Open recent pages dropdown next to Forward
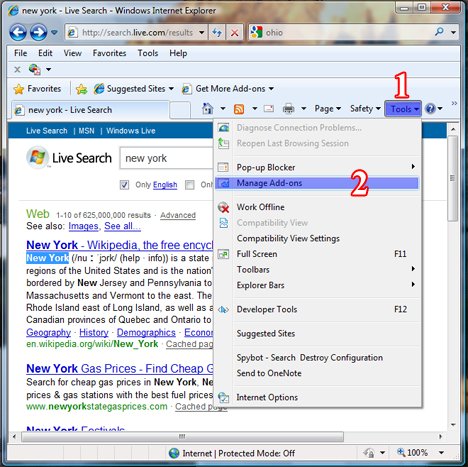Viewport: 468px width, 467px height. tap(54, 33)
